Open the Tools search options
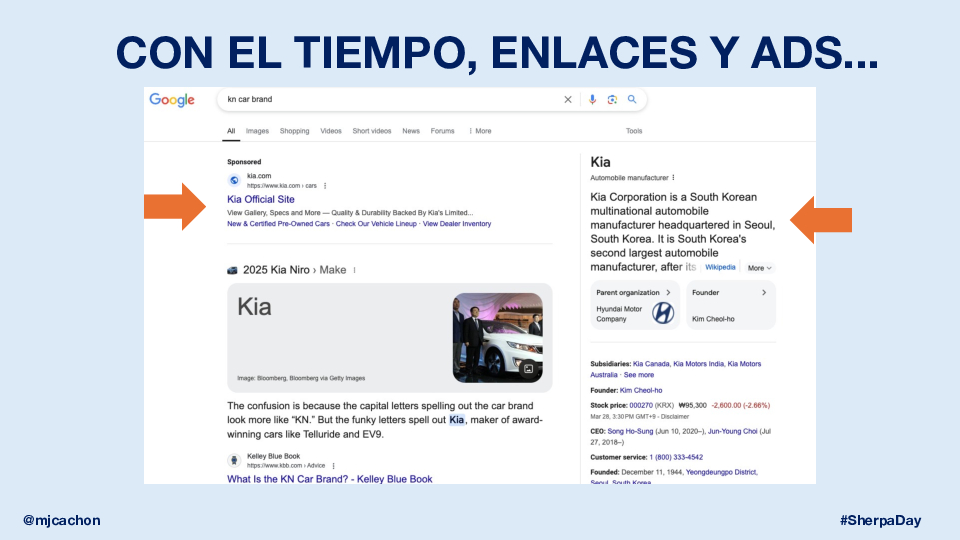The height and width of the screenshot is (540, 960). pos(634,131)
